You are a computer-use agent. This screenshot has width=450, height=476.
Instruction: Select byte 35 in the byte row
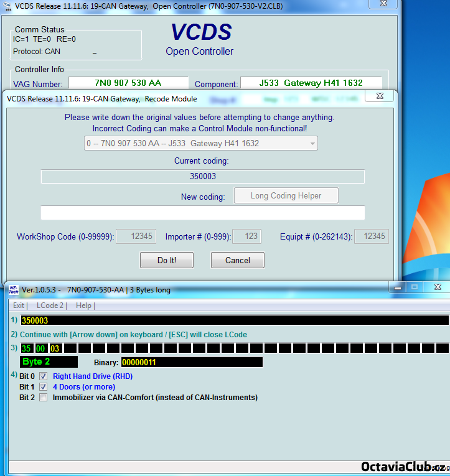26,348
